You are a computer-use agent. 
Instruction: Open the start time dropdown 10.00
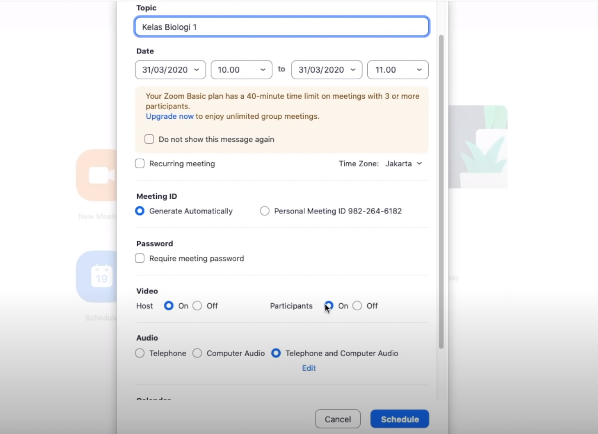pyautogui.click(x=241, y=70)
